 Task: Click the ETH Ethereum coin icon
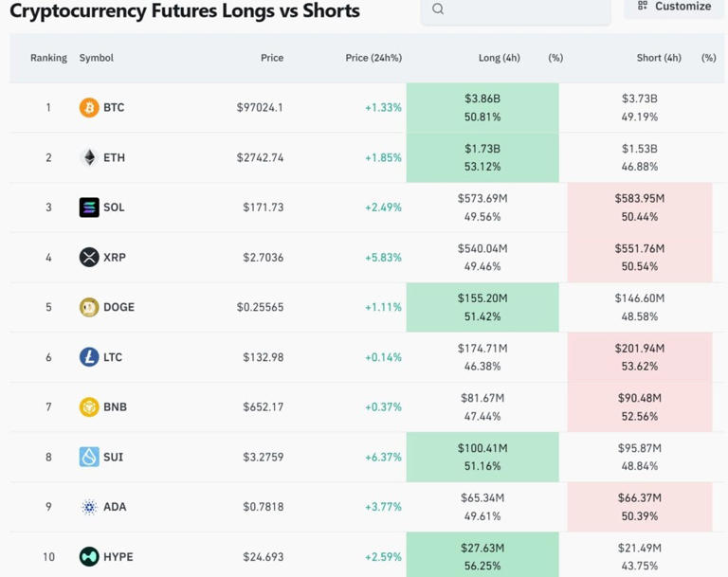pos(89,157)
